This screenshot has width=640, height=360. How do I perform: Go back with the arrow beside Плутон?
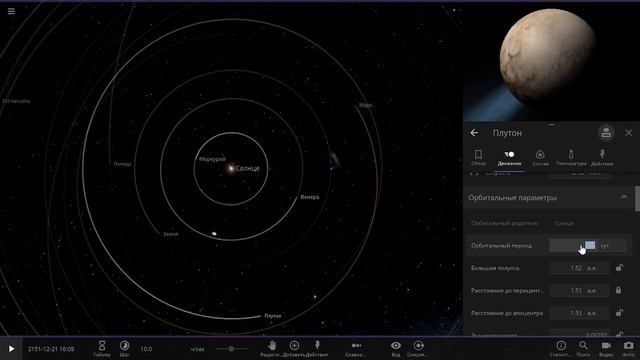[474, 133]
